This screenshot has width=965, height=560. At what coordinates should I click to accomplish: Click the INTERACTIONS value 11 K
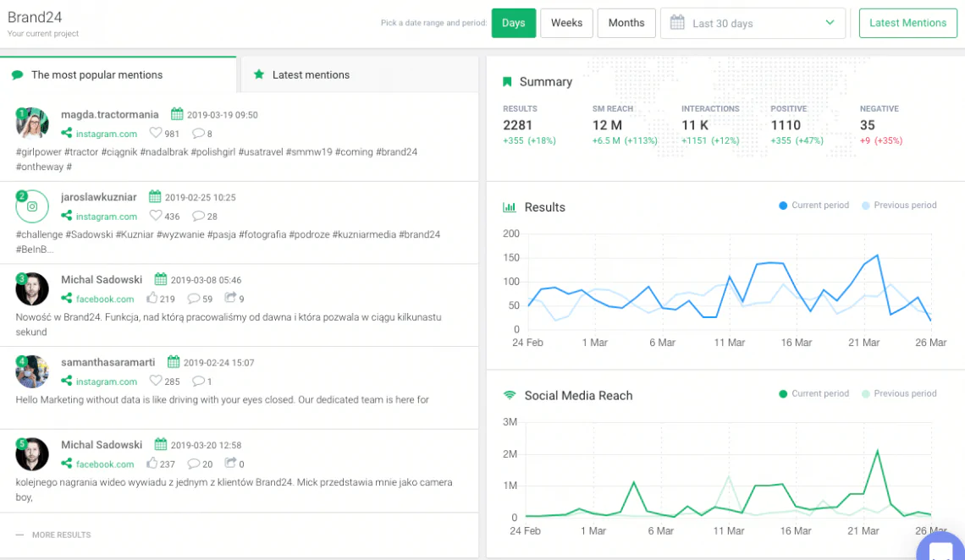(x=696, y=125)
